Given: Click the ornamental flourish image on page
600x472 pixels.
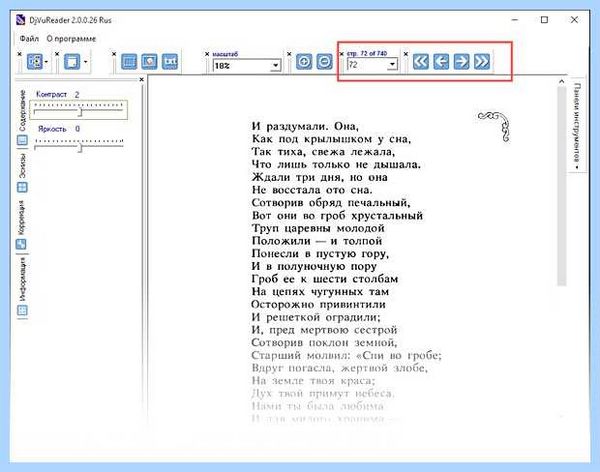Looking at the screenshot, I should point(494,126).
